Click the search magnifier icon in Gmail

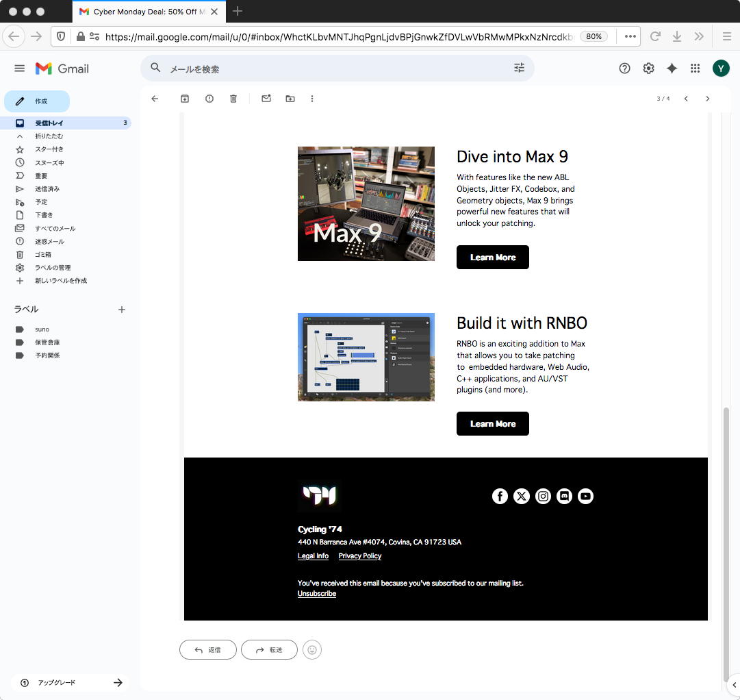click(155, 68)
